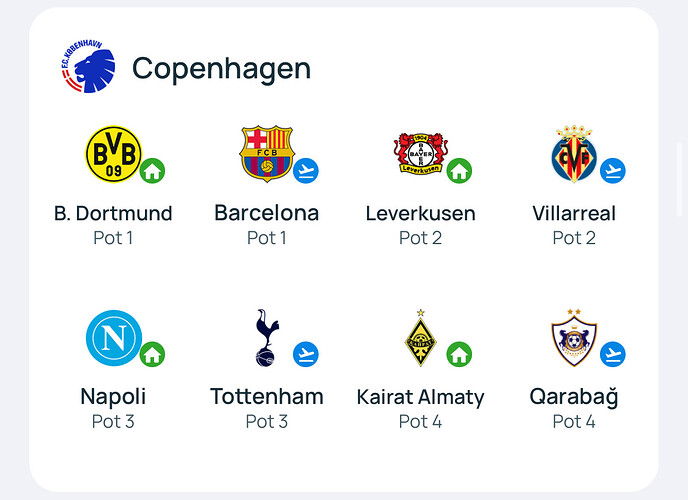Click the Qarabağ shield crest
The image size is (688, 500).
click(x=574, y=338)
